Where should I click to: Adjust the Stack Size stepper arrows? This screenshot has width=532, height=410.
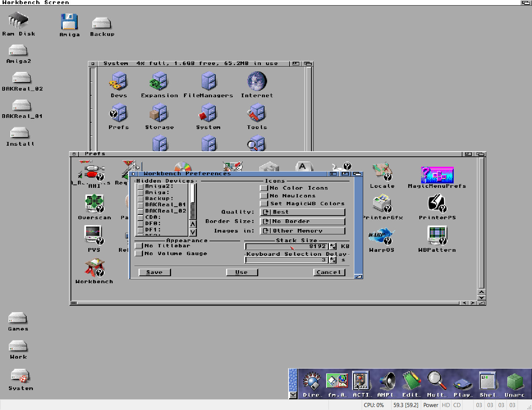[x=333, y=246]
